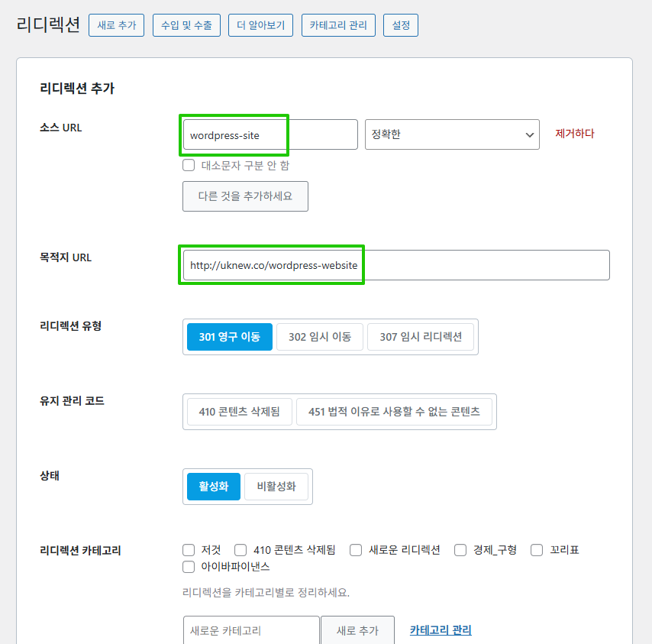The image size is (652, 644).
Task: Set the status to 활성화
Action: pos(214,487)
